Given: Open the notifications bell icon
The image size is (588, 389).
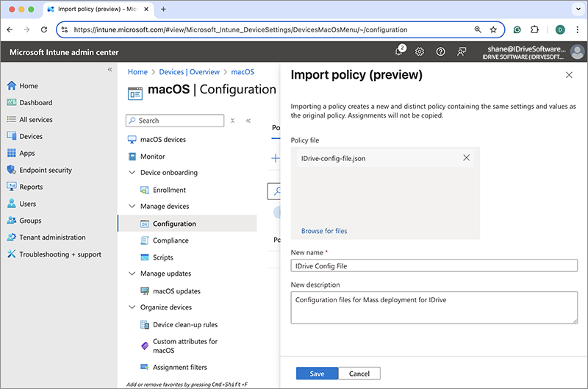Looking at the screenshot, I should [x=399, y=51].
